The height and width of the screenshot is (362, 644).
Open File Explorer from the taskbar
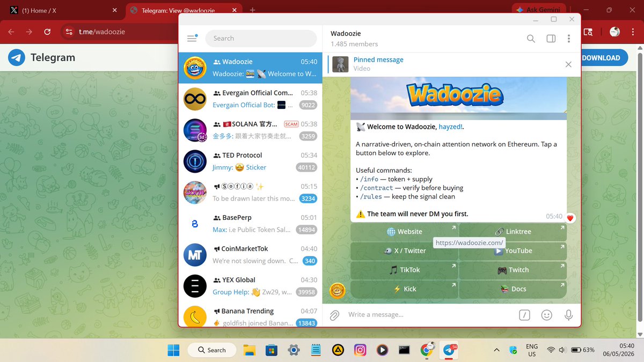[x=249, y=350]
